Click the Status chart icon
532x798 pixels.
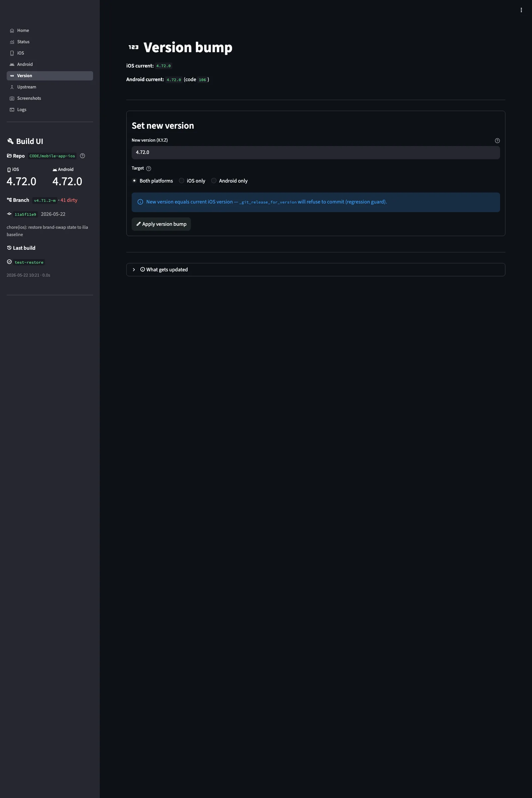(x=12, y=42)
